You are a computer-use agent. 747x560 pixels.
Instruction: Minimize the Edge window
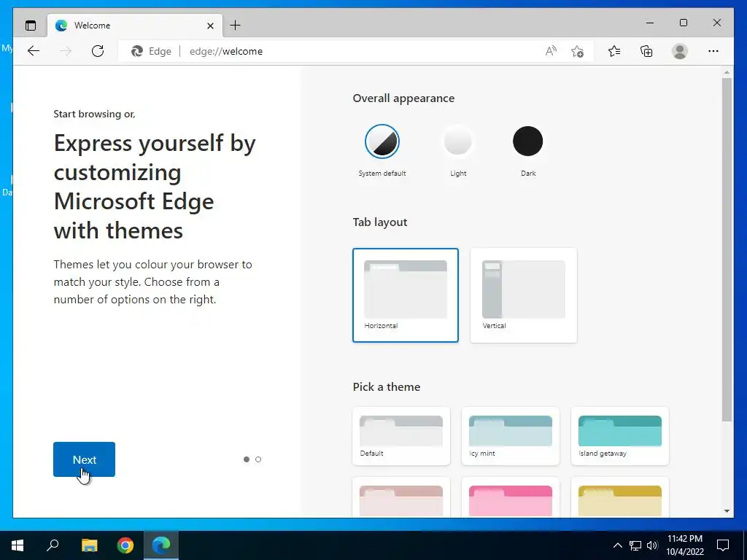650,23
